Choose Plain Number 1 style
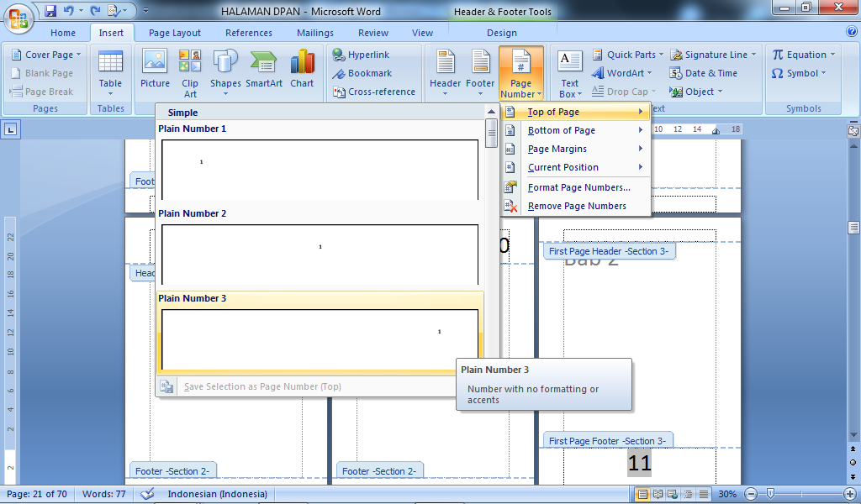 click(320, 162)
